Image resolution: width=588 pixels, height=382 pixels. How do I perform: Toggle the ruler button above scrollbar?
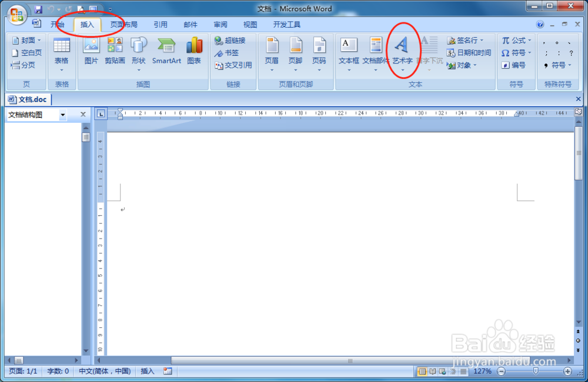[578, 112]
